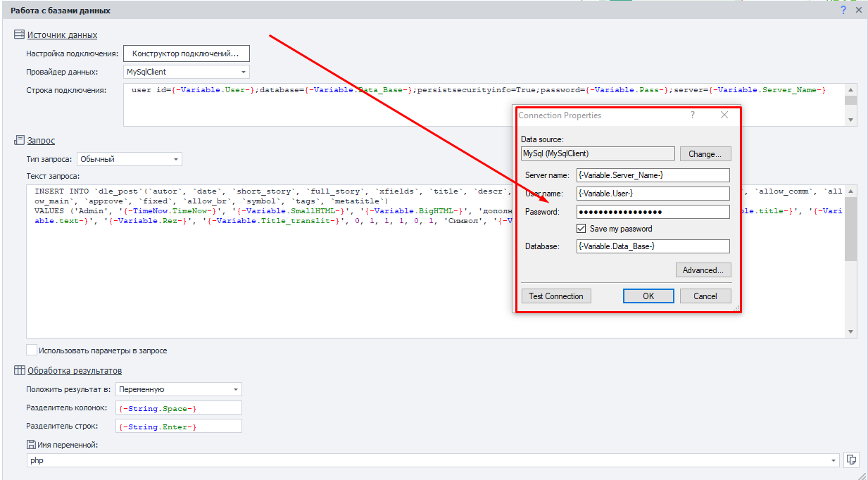
Task: Click the Password input field
Action: [x=652, y=212]
